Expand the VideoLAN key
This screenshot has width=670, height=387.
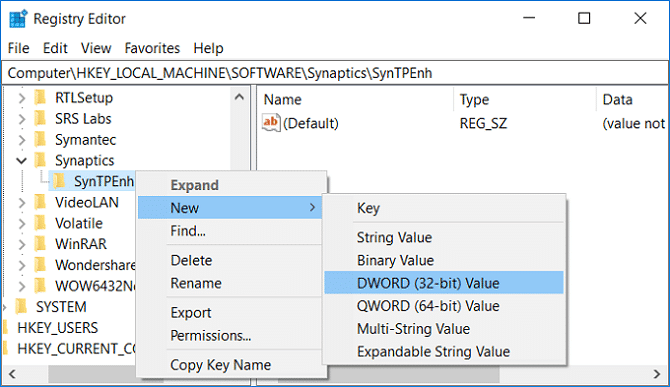(22, 202)
